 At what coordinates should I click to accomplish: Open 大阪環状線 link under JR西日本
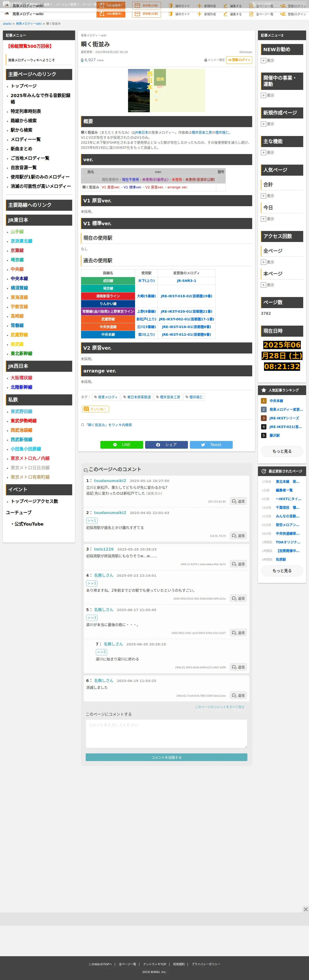point(21,378)
